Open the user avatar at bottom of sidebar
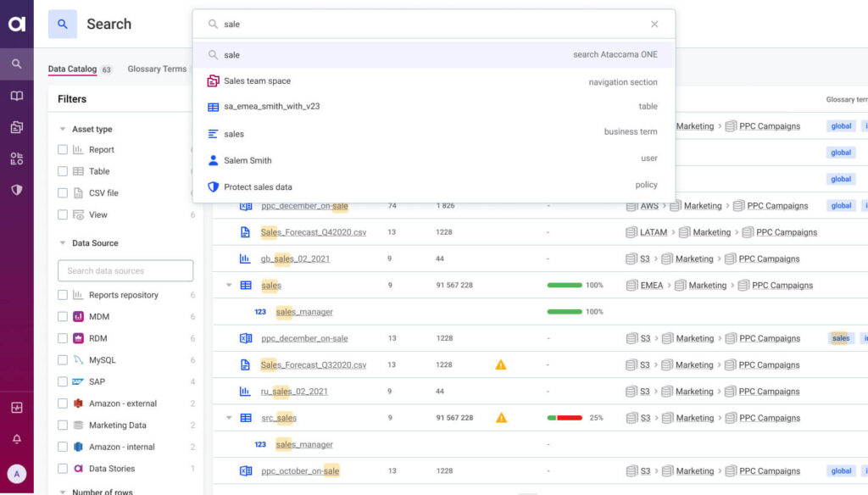The width and height of the screenshot is (868, 495). click(17, 472)
